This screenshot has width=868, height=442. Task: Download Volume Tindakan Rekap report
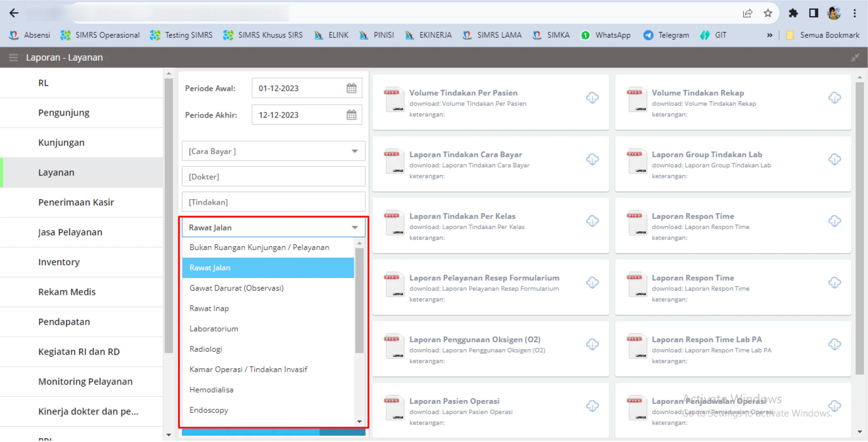pyautogui.click(x=835, y=98)
